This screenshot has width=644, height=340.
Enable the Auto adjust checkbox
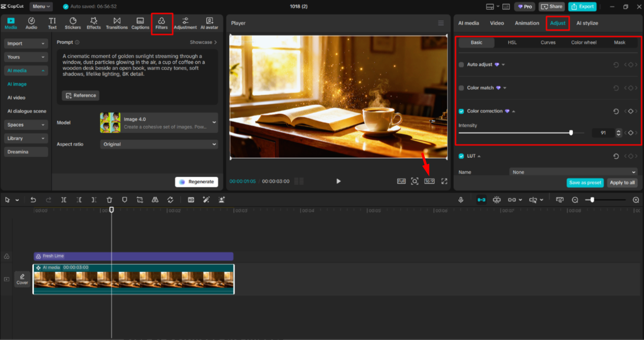click(461, 65)
